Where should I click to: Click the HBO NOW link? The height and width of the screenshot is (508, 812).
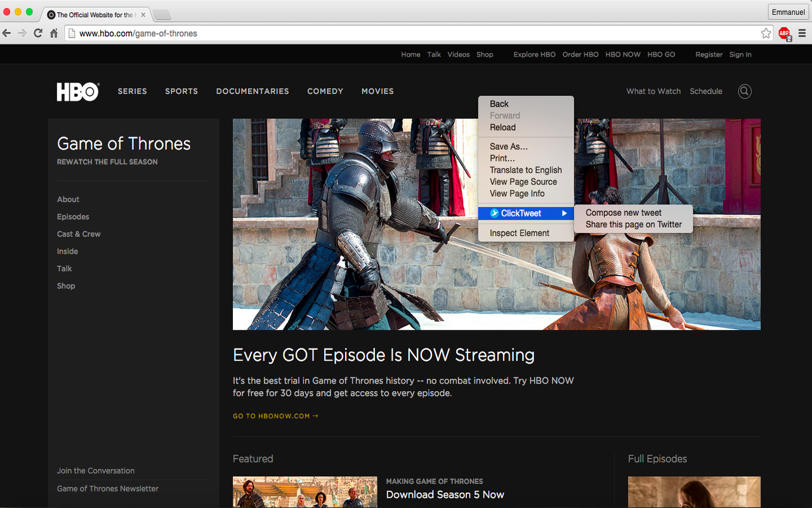click(623, 55)
